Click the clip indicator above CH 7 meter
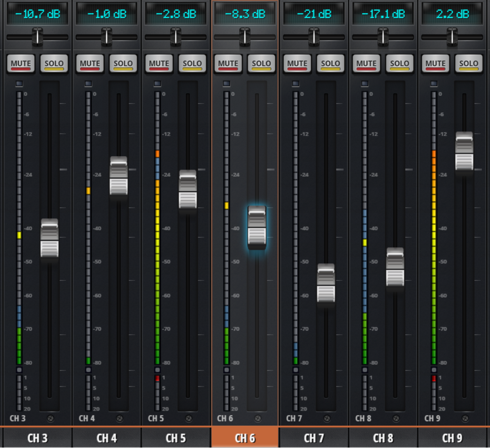 [x=295, y=84]
